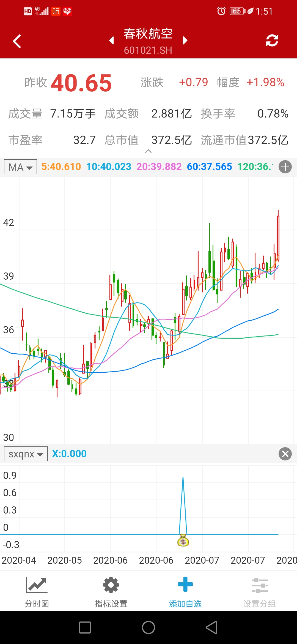
Task: Tap 添加自选 to add to watchlist
Action: pyautogui.click(x=185, y=592)
